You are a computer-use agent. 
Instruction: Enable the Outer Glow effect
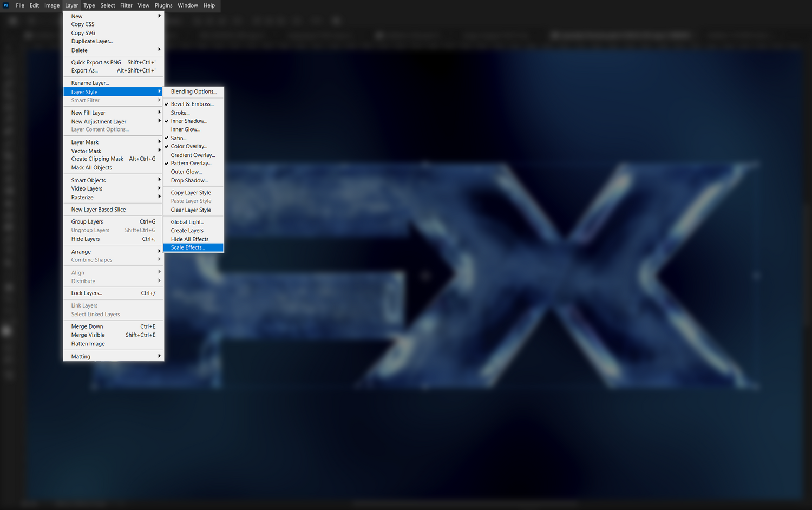[193, 172]
